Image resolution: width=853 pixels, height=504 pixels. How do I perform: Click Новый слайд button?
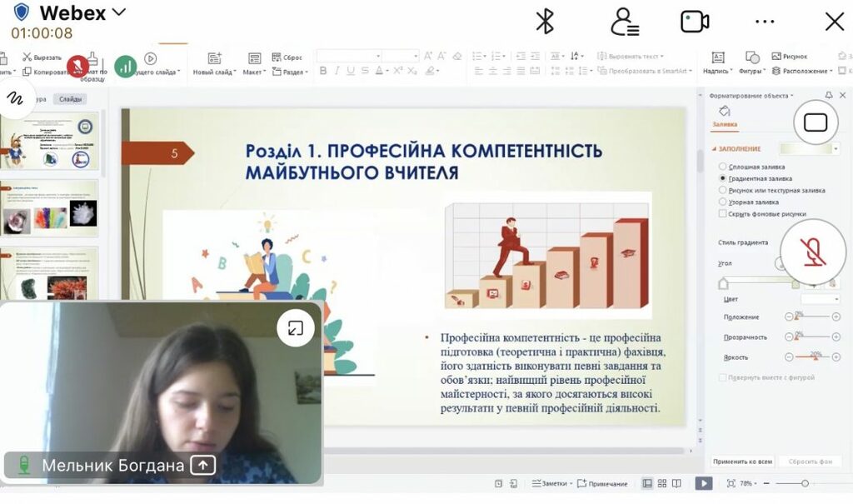point(215,63)
